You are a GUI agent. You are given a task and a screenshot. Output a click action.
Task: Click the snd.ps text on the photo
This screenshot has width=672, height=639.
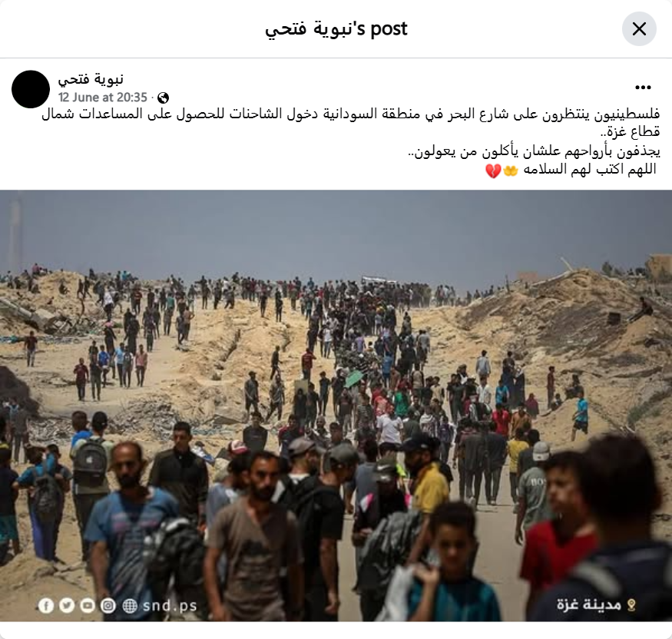point(170,605)
